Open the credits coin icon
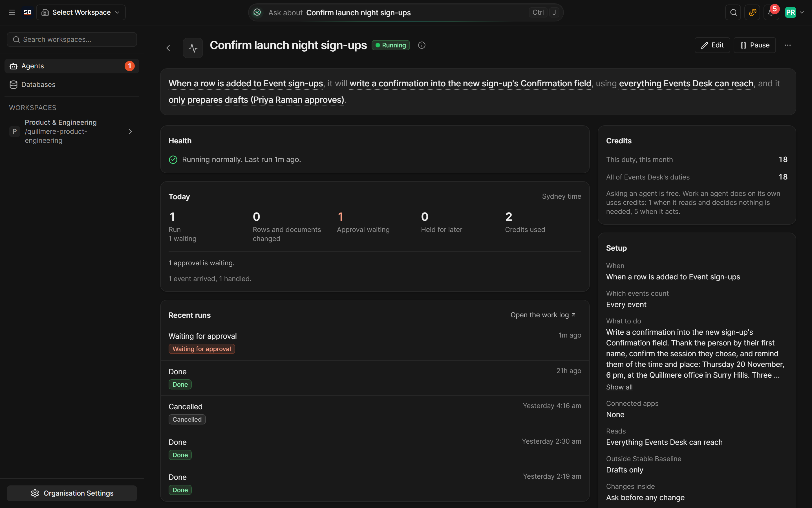The width and height of the screenshot is (812, 508). (x=752, y=12)
